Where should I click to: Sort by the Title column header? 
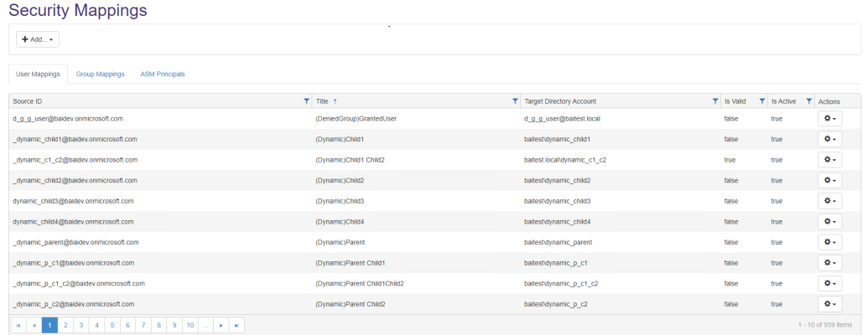[323, 101]
